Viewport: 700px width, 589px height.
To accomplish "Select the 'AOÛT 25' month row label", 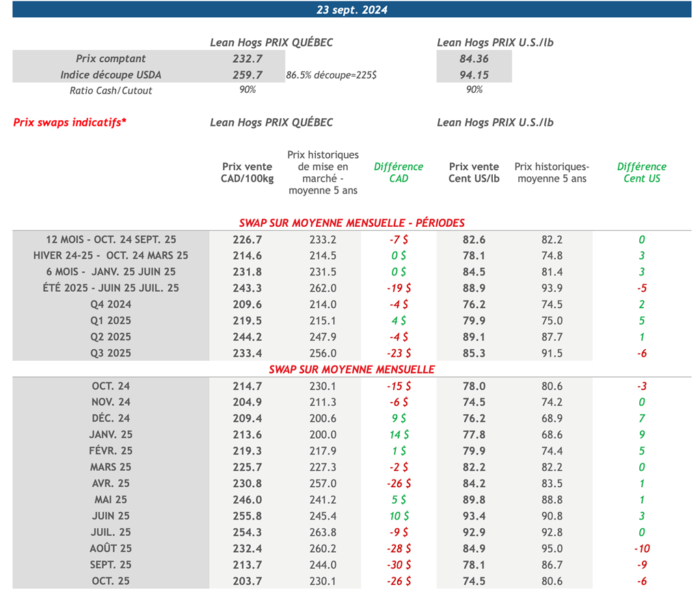I will (x=111, y=548).
